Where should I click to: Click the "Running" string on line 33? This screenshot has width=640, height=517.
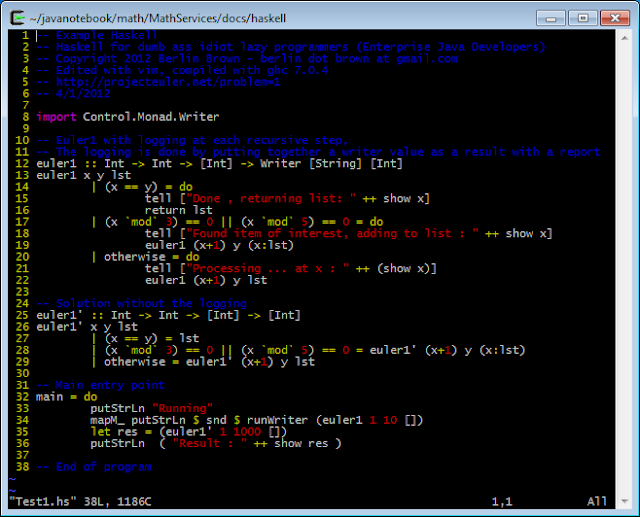point(182,408)
